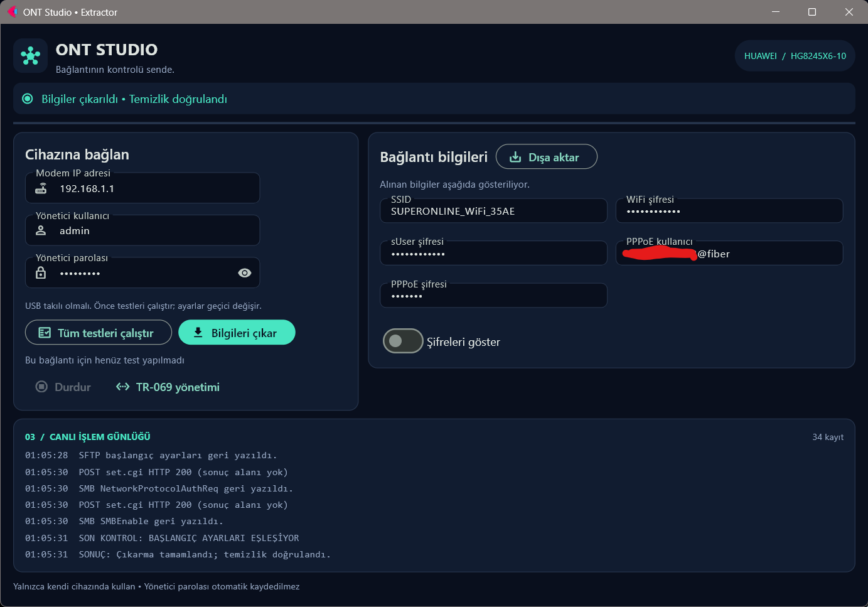Click the lock icon in Yönetici parolası field
Screen dimensions: 868x607
[x=41, y=272]
